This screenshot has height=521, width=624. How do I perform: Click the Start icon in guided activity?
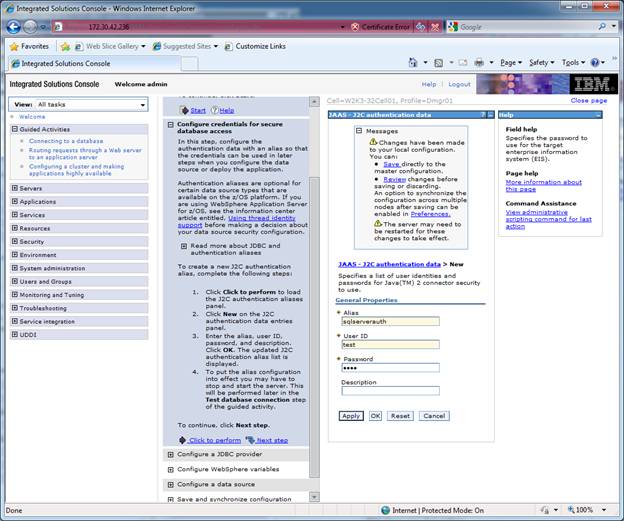click(184, 110)
